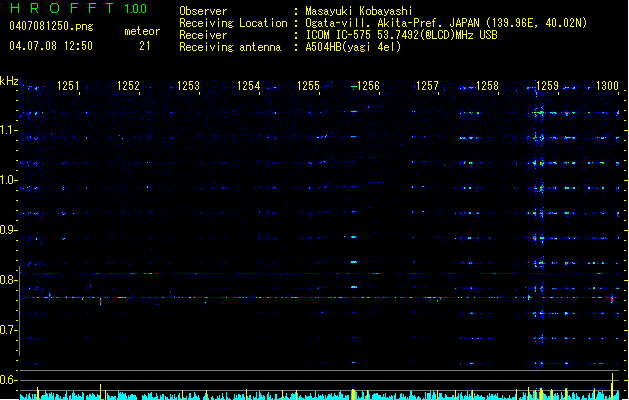Click the 1.1 kHz frequency axis label
Image resolution: width=629 pixels, height=400 pixels.
point(8,130)
